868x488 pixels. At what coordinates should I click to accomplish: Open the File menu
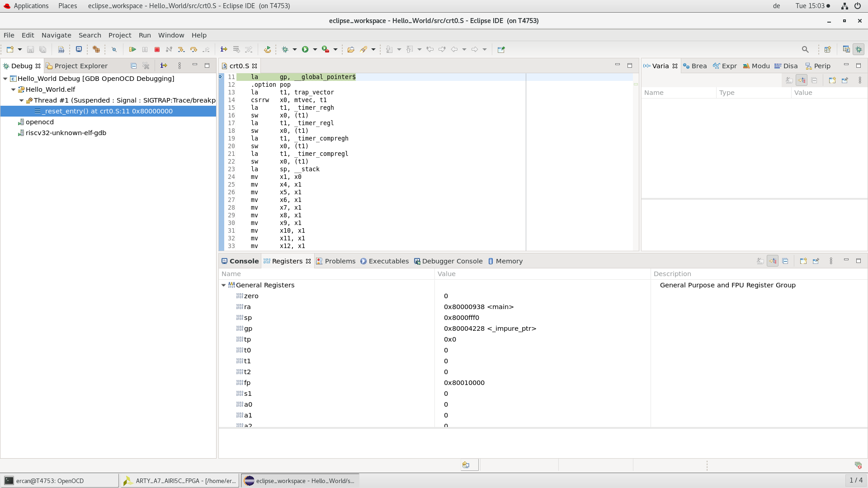(9, 35)
